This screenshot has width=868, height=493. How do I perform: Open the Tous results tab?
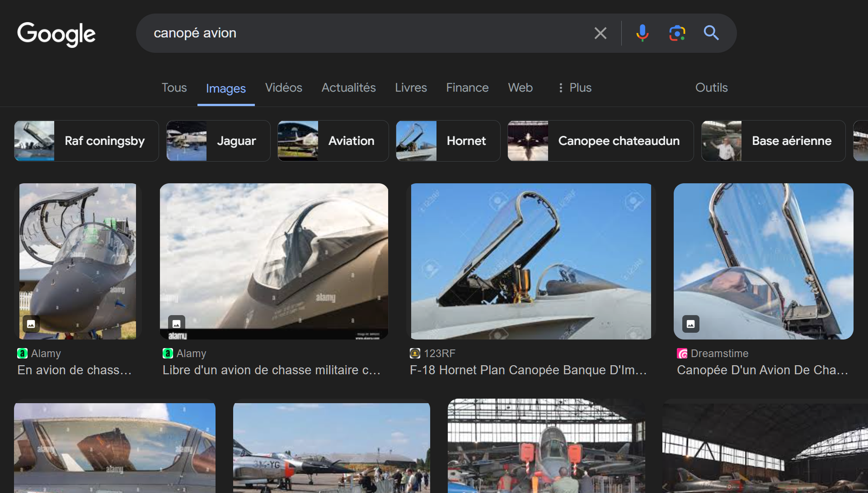coord(174,88)
